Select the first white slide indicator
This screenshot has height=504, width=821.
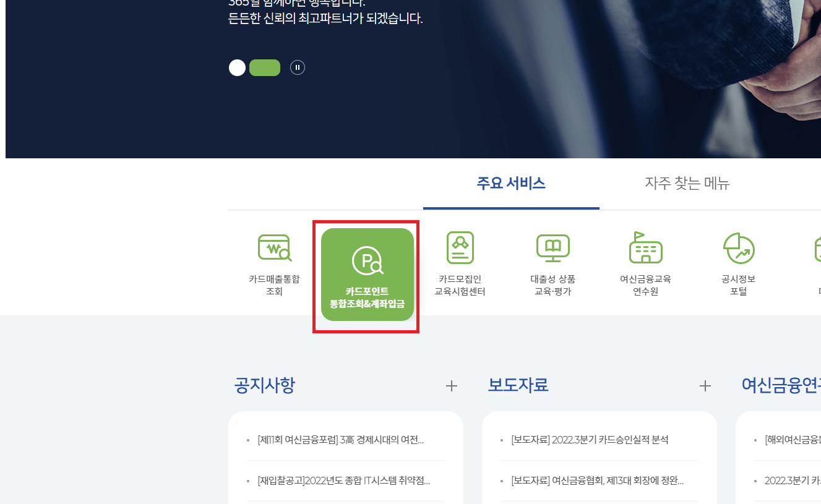237,67
